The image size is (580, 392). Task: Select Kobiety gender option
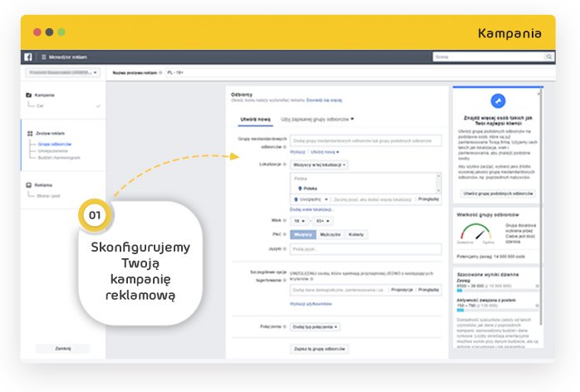[x=356, y=234]
